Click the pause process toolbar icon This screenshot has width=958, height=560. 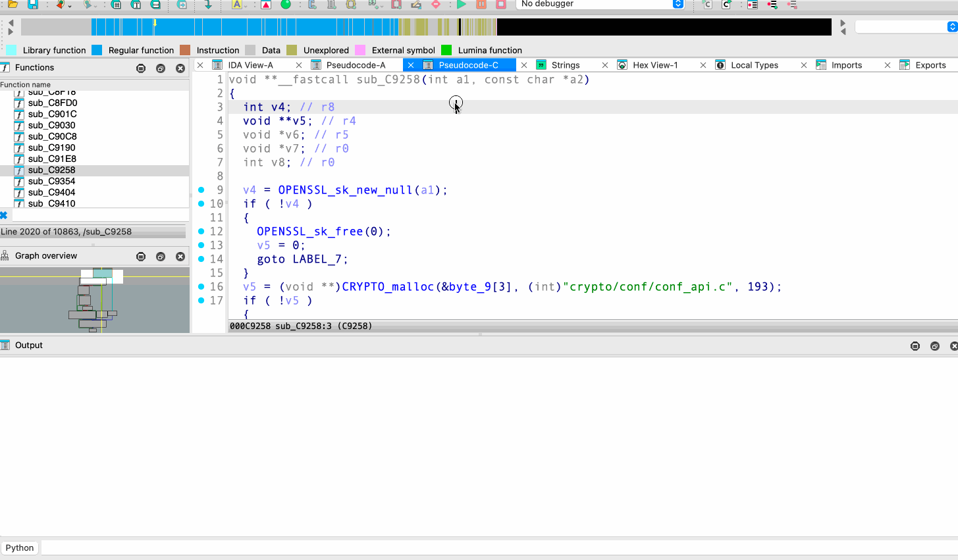tap(481, 4)
